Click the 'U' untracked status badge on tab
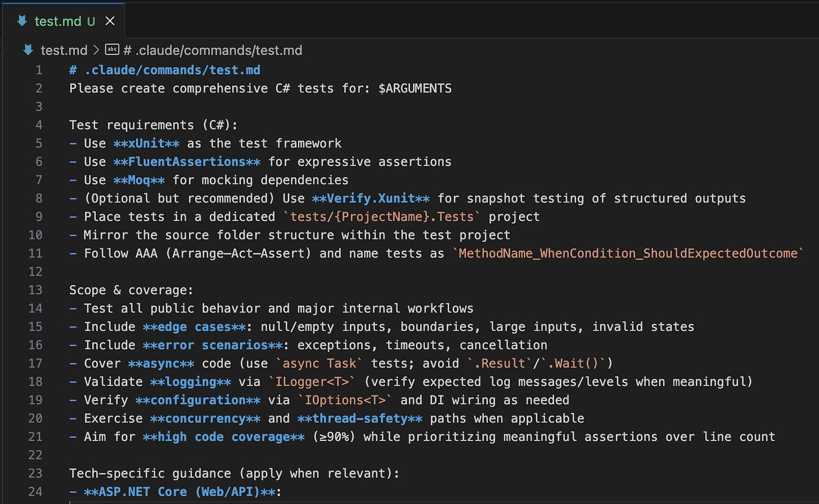 pyautogui.click(x=91, y=21)
